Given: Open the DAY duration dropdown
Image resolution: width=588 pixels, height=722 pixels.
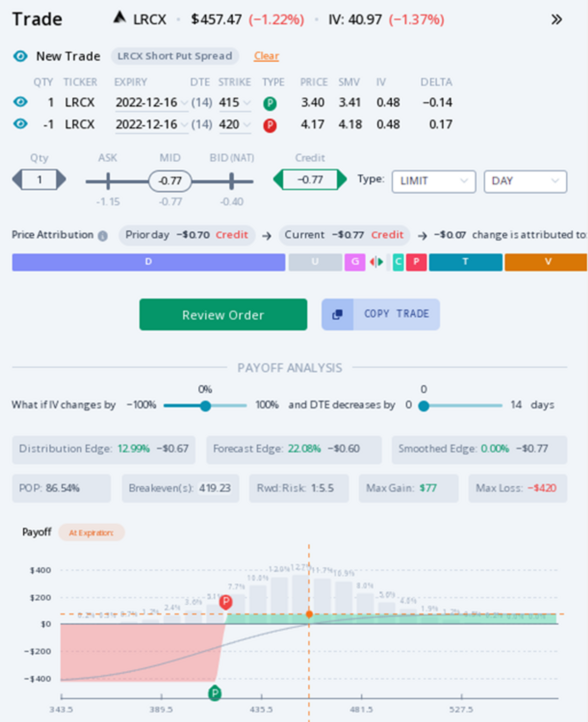Looking at the screenshot, I should 525,181.
